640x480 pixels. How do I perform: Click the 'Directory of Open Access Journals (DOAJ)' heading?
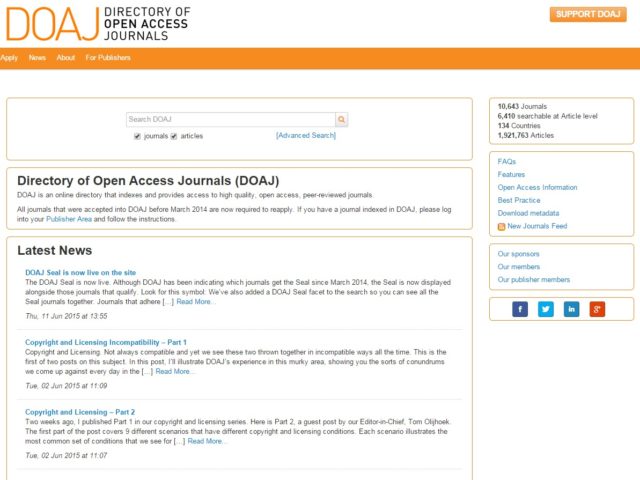click(148, 181)
